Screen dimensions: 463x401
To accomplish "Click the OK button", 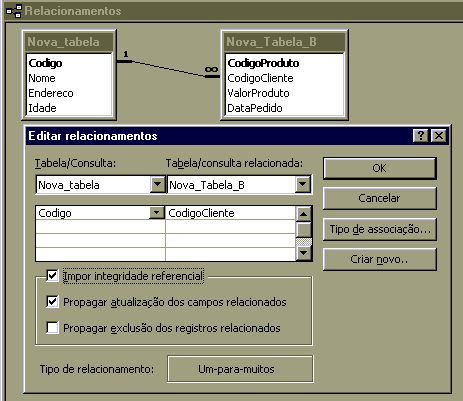I will click(380, 168).
